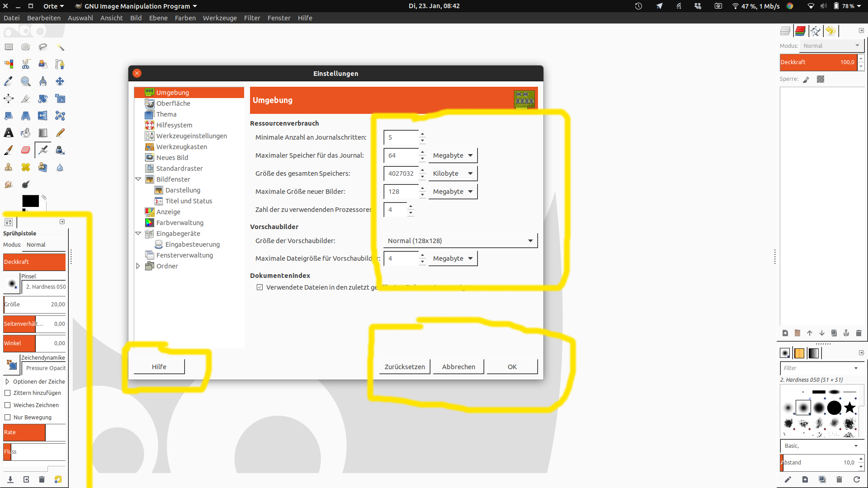Click the Zurücksetzen button

(x=405, y=367)
